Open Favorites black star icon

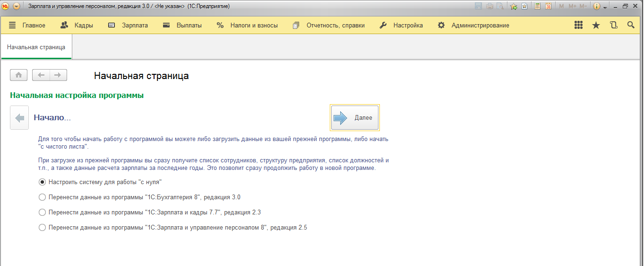pyautogui.click(x=596, y=25)
